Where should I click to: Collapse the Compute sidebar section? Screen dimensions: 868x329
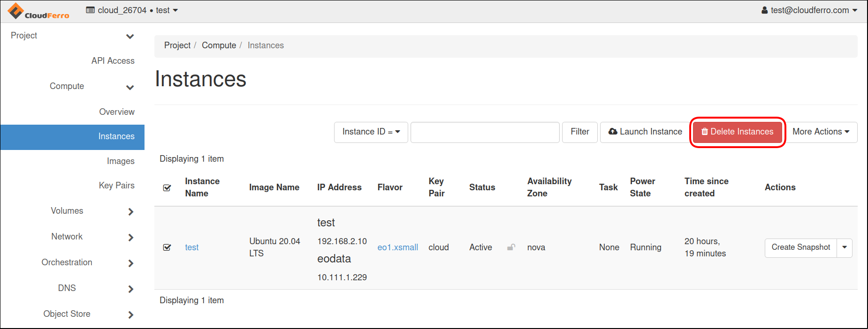[x=130, y=88]
